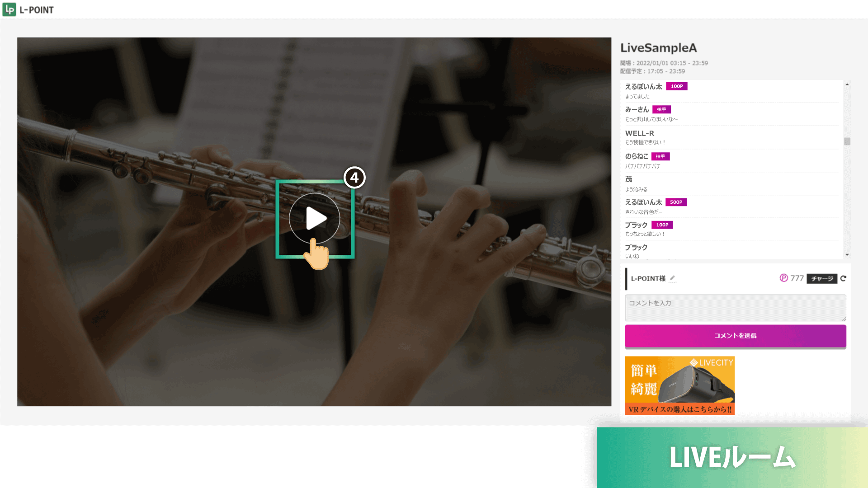Click the コメントを送信 button
Screen dimensions: 868x488
(x=735, y=336)
